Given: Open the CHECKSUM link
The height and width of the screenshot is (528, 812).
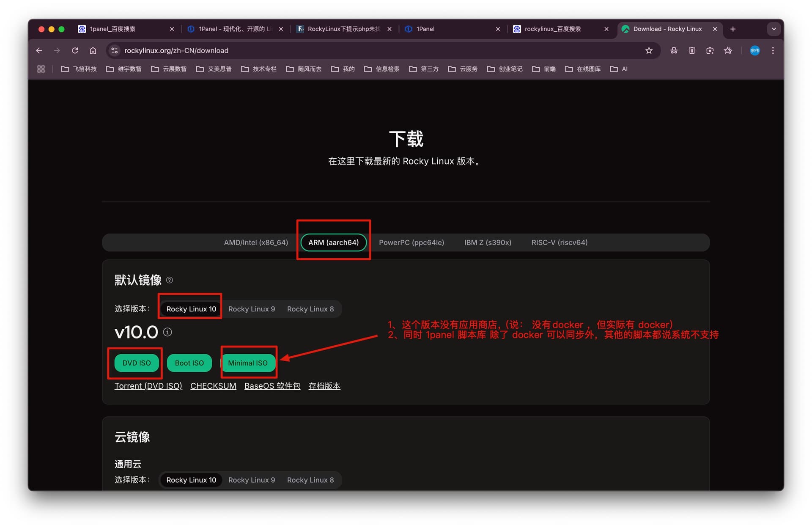Looking at the screenshot, I should coord(213,386).
